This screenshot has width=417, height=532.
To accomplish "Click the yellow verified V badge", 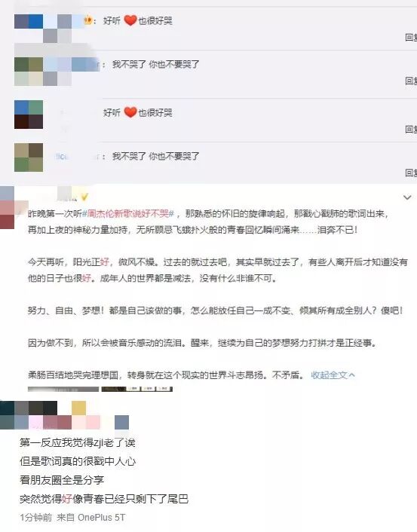I will [x=84, y=197].
